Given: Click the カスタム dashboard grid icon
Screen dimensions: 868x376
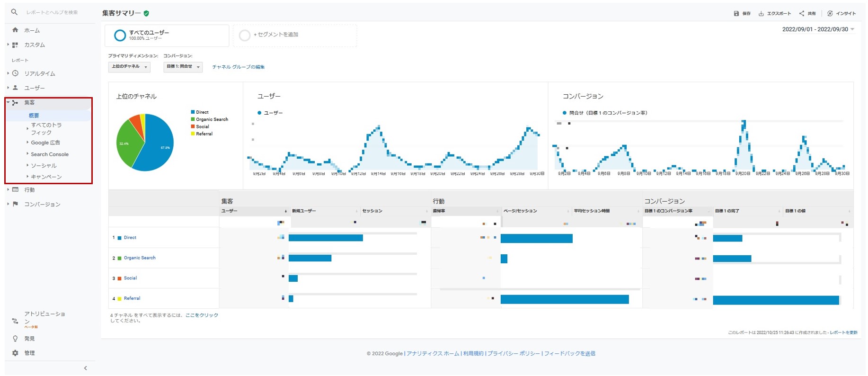Looking at the screenshot, I should pyautogui.click(x=15, y=45).
